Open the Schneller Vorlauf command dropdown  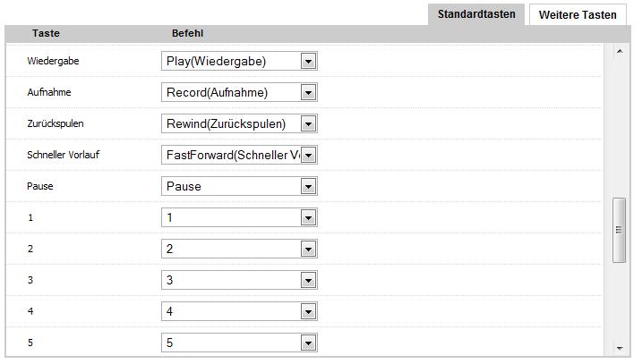pyautogui.click(x=309, y=156)
